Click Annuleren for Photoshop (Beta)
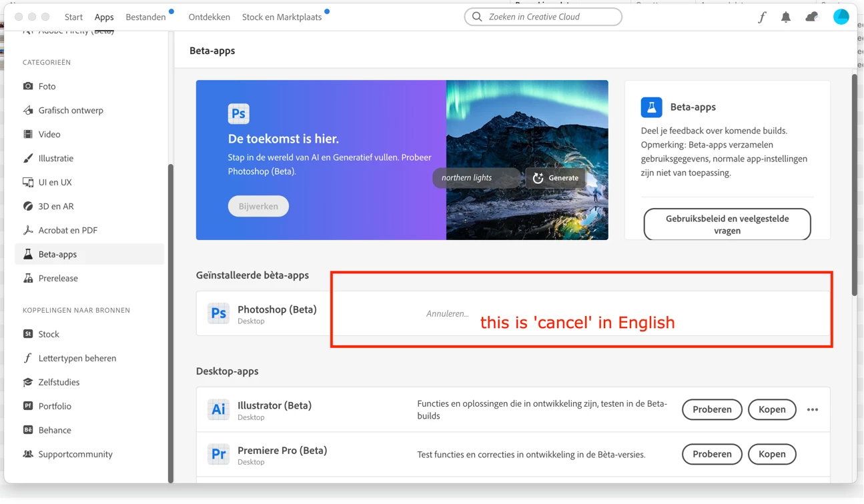This screenshot has width=864, height=504. [447, 313]
